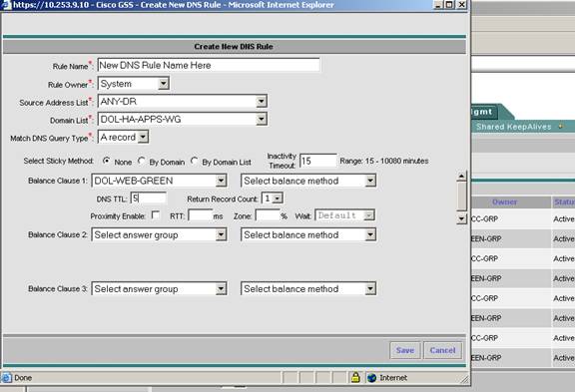Click the scrollbar up arrow

point(461,177)
